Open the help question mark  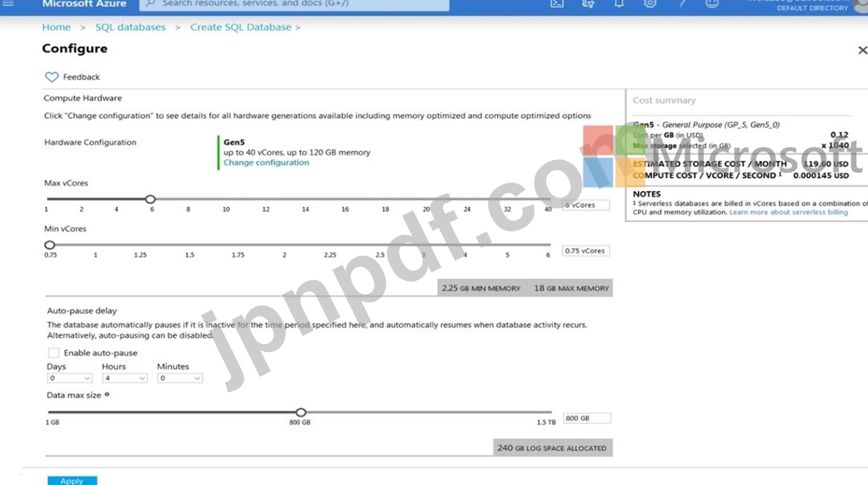tap(682, 4)
